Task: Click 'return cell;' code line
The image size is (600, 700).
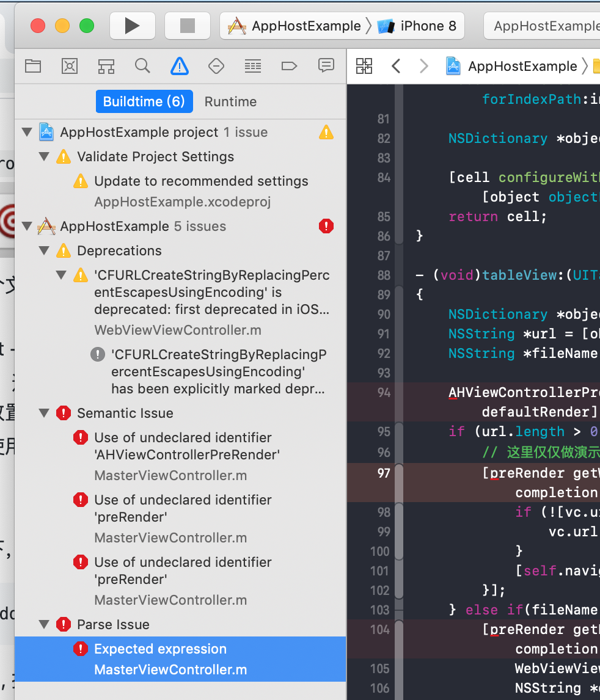Action: click(x=498, y=216)
